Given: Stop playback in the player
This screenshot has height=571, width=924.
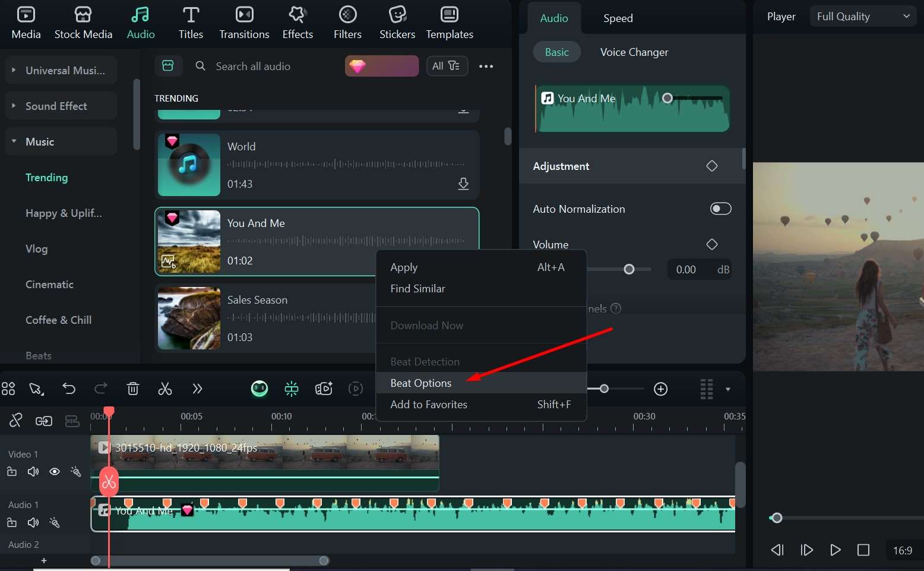Looking at the screenshot, I should (x=863, y=550).
